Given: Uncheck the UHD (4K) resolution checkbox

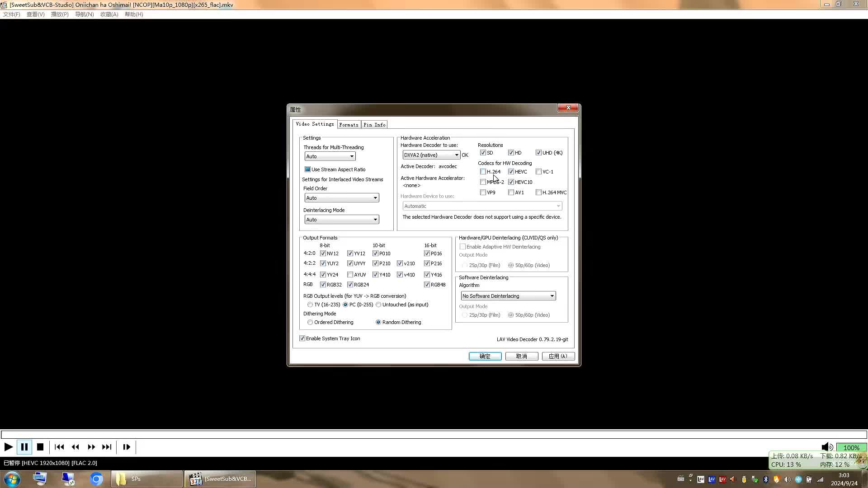Looking at the screenshot, I should click(539, 152).
